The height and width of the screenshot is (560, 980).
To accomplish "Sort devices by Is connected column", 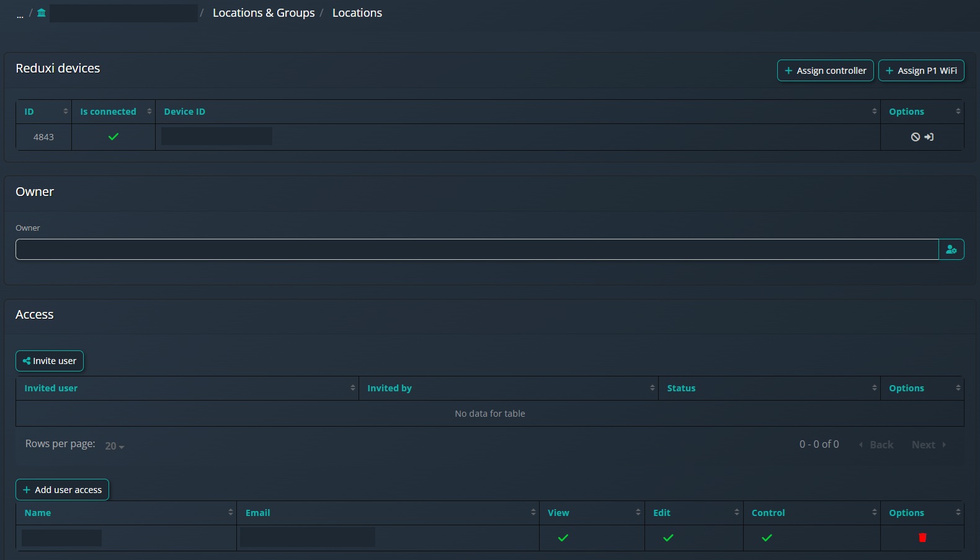I will pyautogui.click(x=114, y=112).
